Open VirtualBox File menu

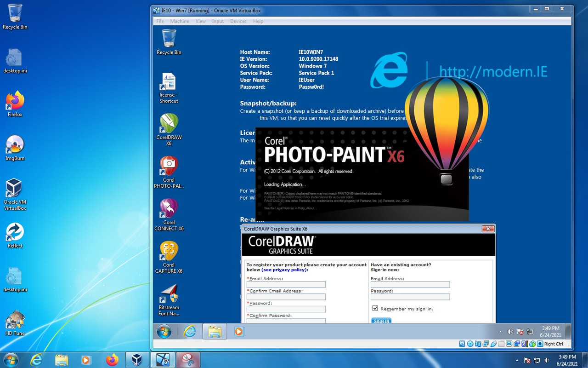pos(160,21)
